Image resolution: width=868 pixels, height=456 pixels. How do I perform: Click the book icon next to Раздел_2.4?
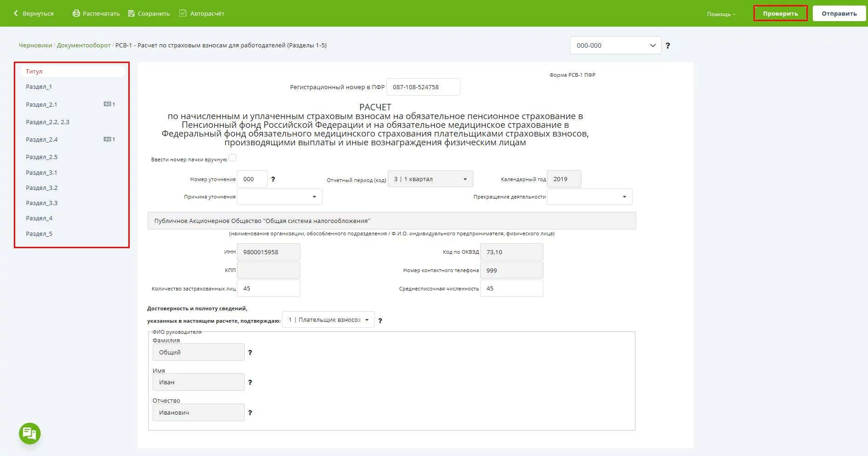click(107, 139)
